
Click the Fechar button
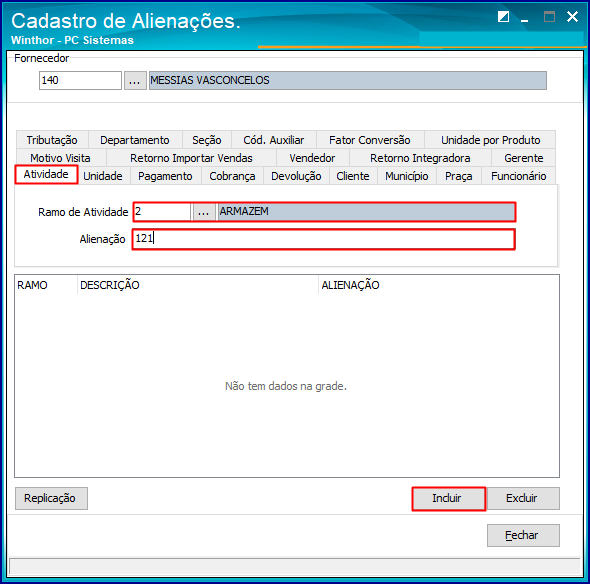[523, 535]
